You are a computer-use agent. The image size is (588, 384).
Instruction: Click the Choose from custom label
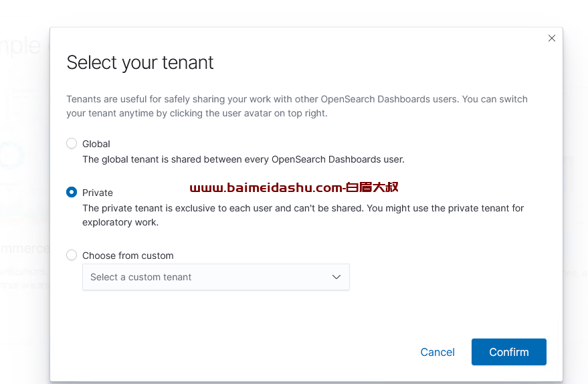coord(128,256)
